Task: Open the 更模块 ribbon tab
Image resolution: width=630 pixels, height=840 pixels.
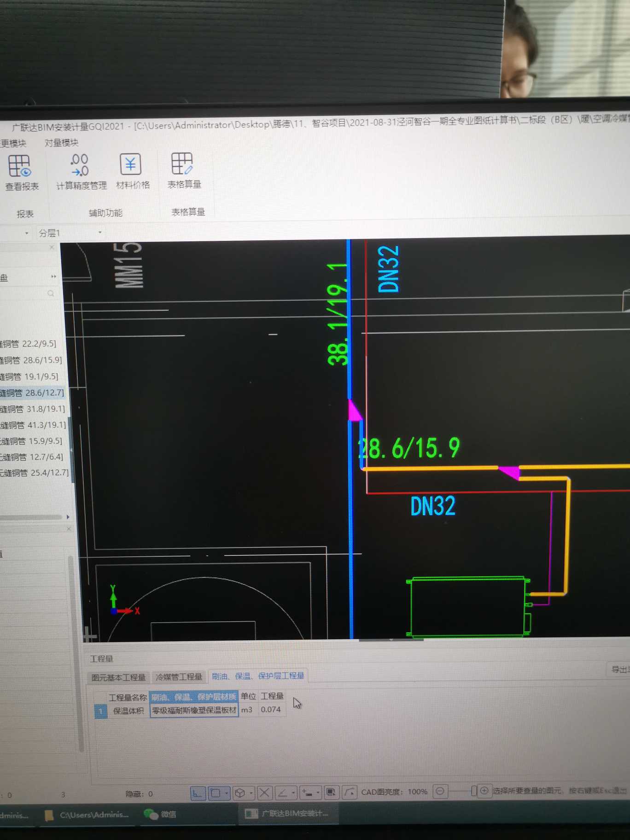Action: tap(13, 143)
